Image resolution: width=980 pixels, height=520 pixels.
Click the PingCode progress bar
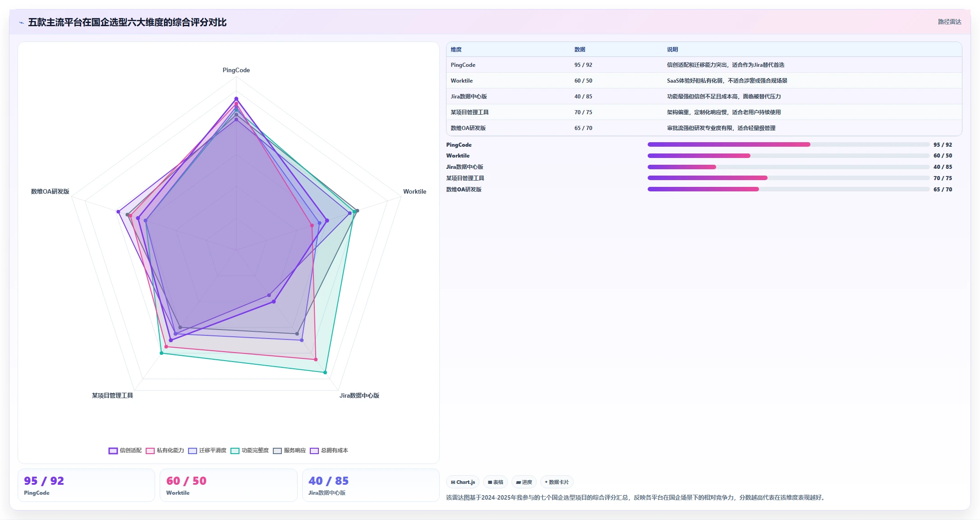pos(788,144)
